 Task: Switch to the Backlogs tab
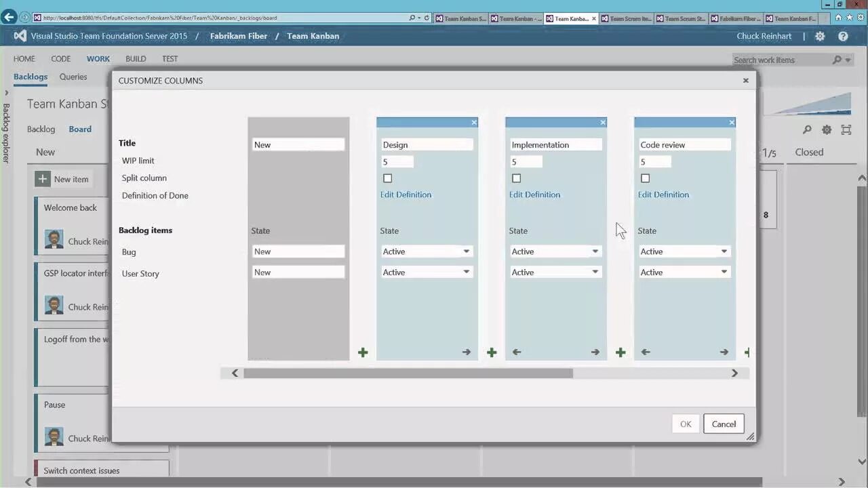point(31,77)
